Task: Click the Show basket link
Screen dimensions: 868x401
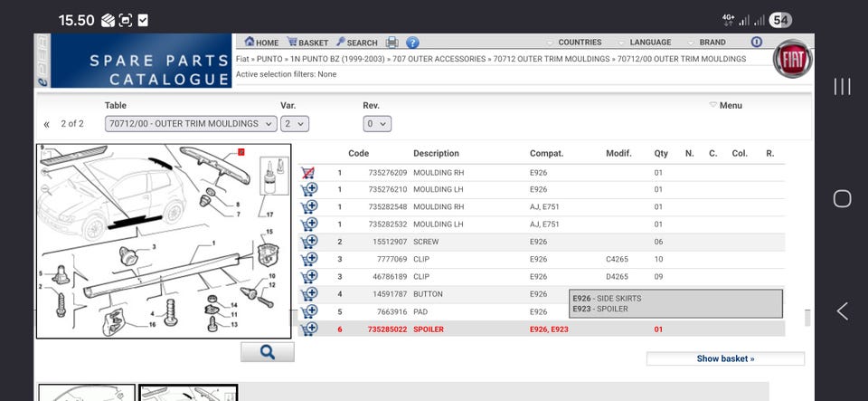Action: (725, 358)
